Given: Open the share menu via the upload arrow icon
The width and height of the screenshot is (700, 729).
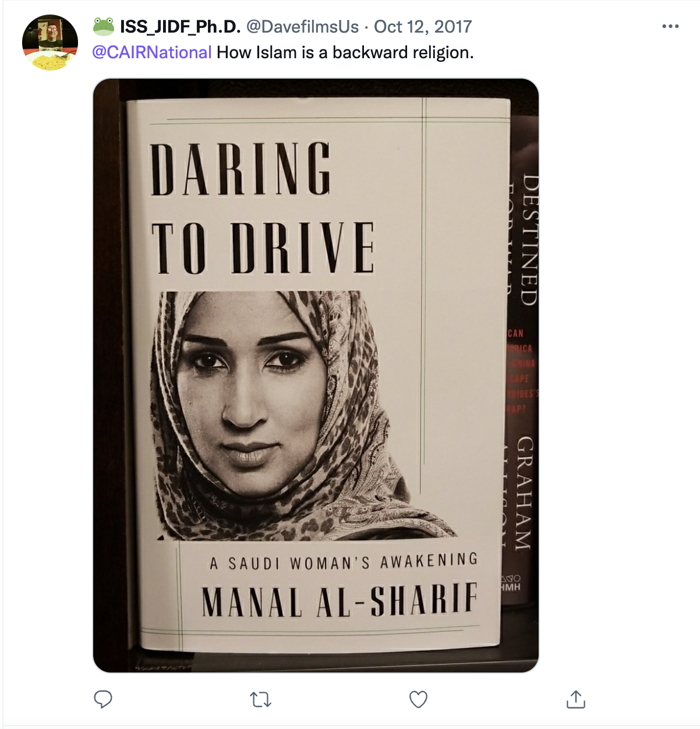Looking at the screenshot, I should click(575, 699).
